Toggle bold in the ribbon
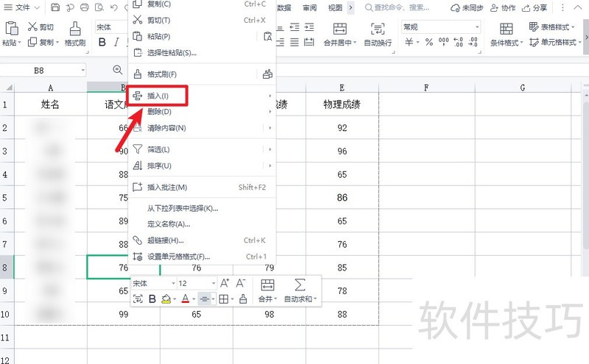Image resolution: width=589 pixels, height=364 pixels. pyautogui.click(x=102, y=42)
